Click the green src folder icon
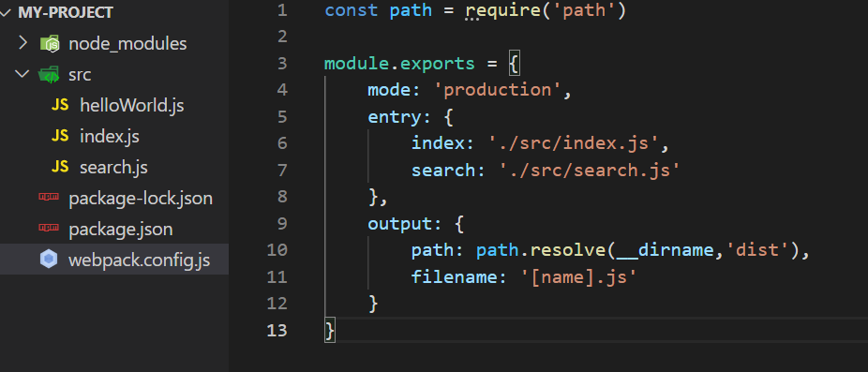Image resolution: width=868 pixels, height=372 pixels. point(49,75)
